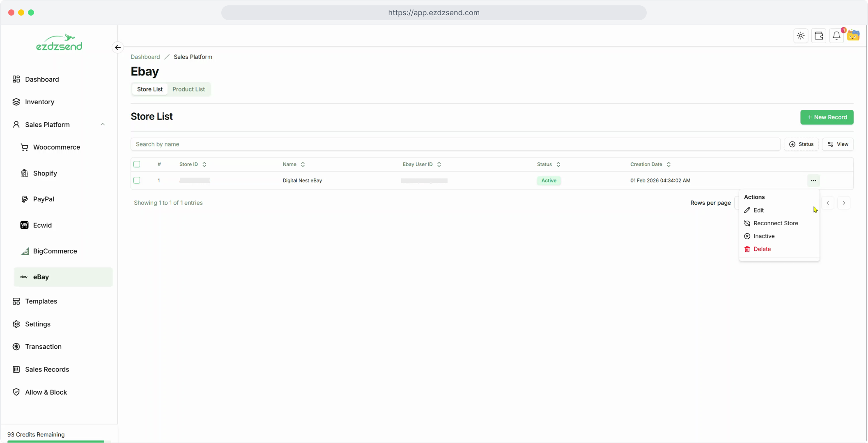Go to BigCommerce sales platform

coord(55,251)
